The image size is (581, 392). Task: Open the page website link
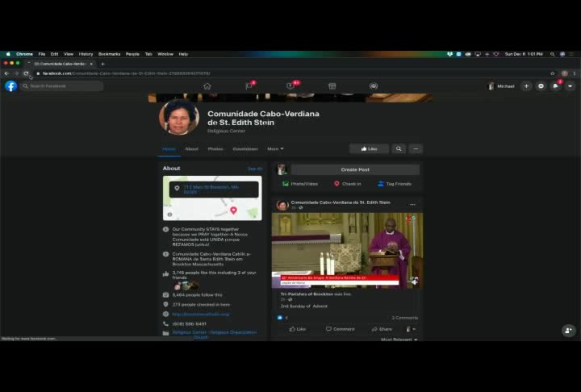[200, 315]
